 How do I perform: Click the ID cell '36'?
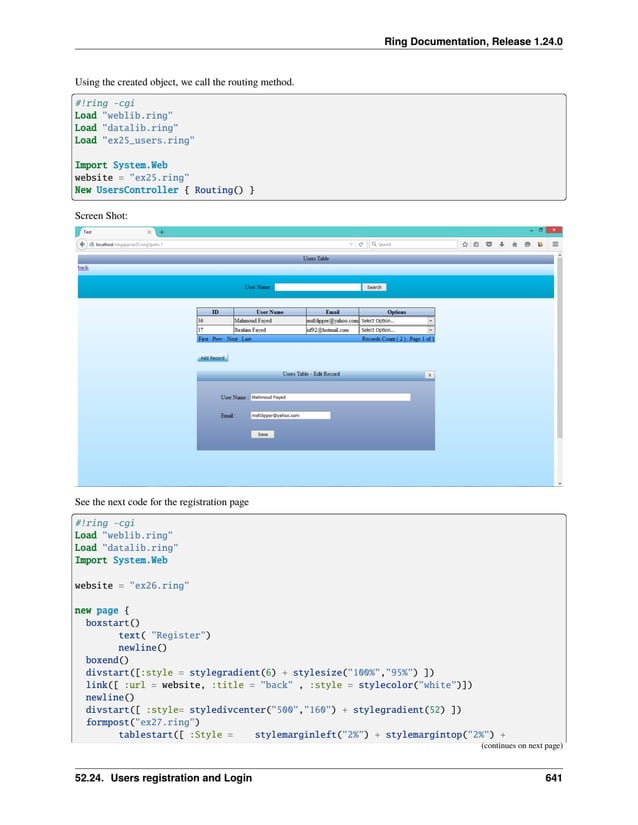[x=215, y=320]
